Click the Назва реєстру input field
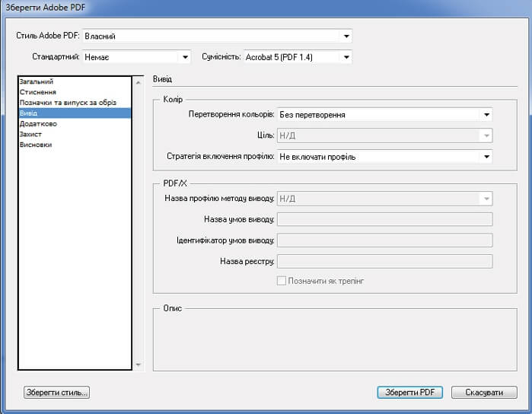 point(384,262)
